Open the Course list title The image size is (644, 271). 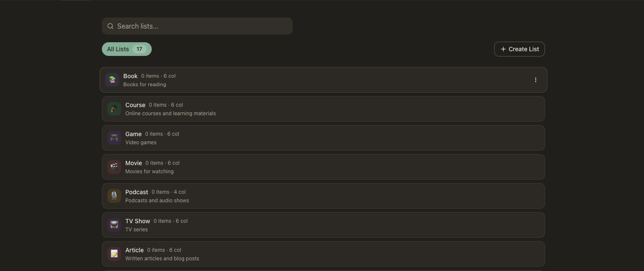coord(135,105)
